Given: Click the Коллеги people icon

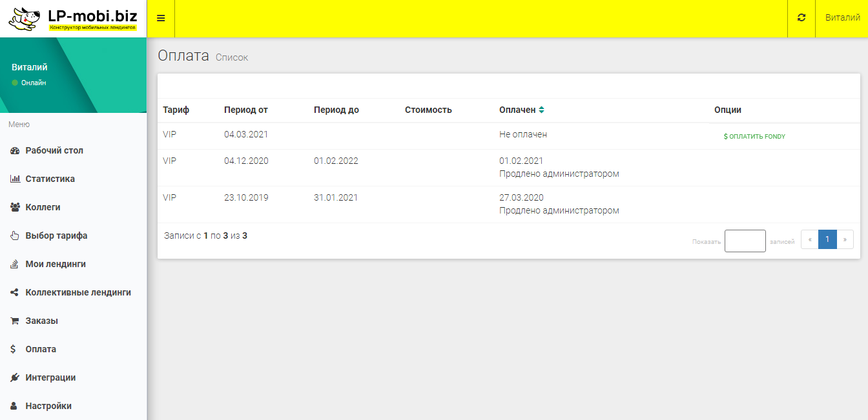Looking at the screenshot, I should click(15, 208).
